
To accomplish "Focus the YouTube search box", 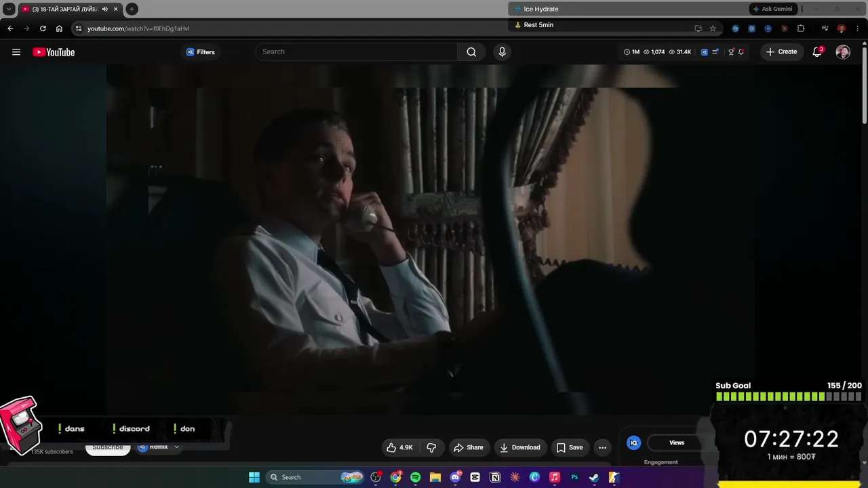I will click(x=357, y=52).
